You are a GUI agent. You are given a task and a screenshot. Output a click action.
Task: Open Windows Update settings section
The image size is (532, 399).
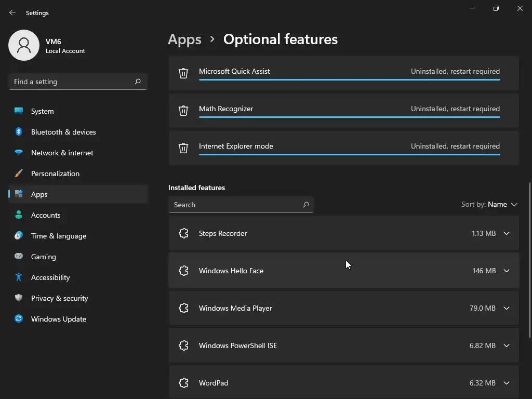click(58, 319)
